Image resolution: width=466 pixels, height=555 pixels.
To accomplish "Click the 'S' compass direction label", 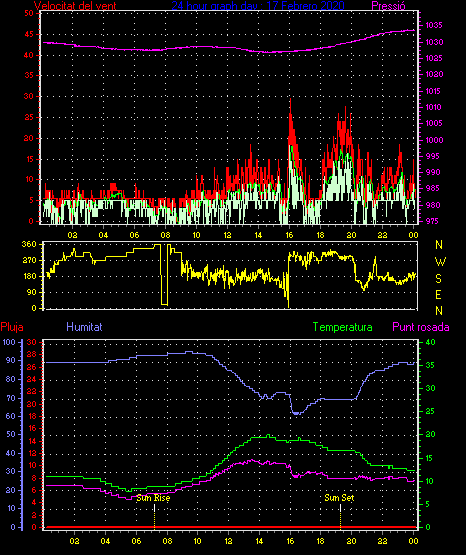I will click(438, 279).
